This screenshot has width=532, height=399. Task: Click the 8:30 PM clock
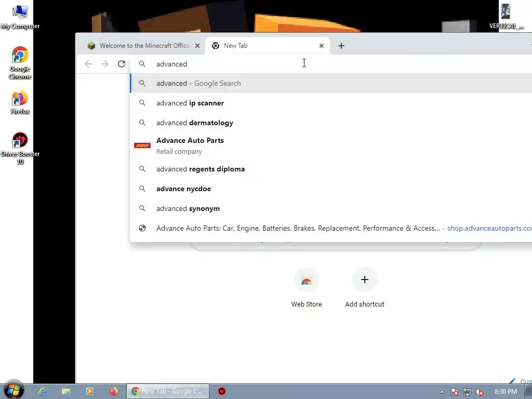[506, 392]
